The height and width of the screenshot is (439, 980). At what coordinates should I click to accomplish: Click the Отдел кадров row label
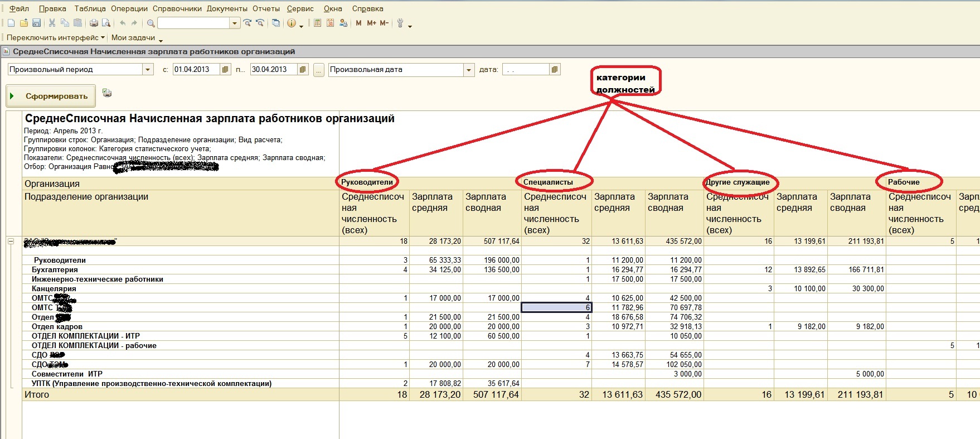point(57,326)
